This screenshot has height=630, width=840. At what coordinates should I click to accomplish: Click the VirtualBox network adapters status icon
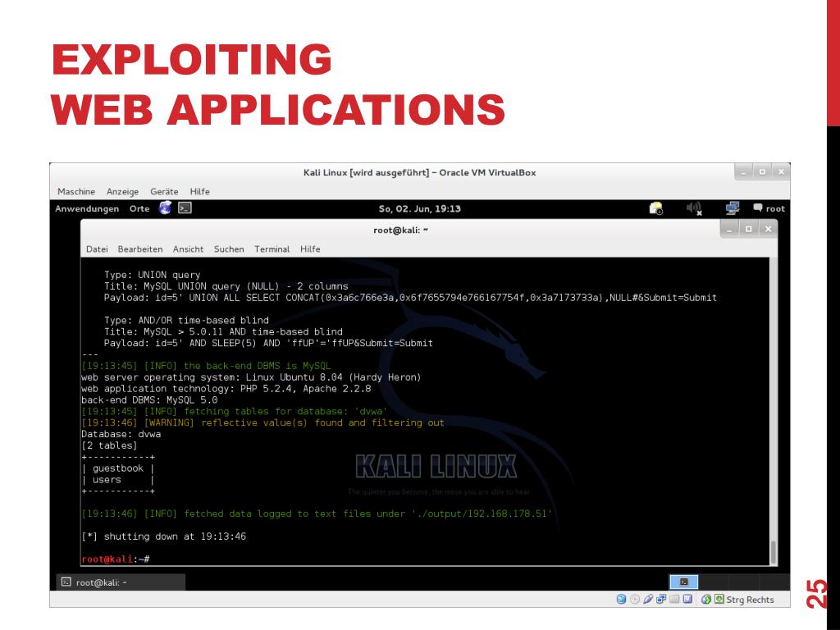(662, 599)
